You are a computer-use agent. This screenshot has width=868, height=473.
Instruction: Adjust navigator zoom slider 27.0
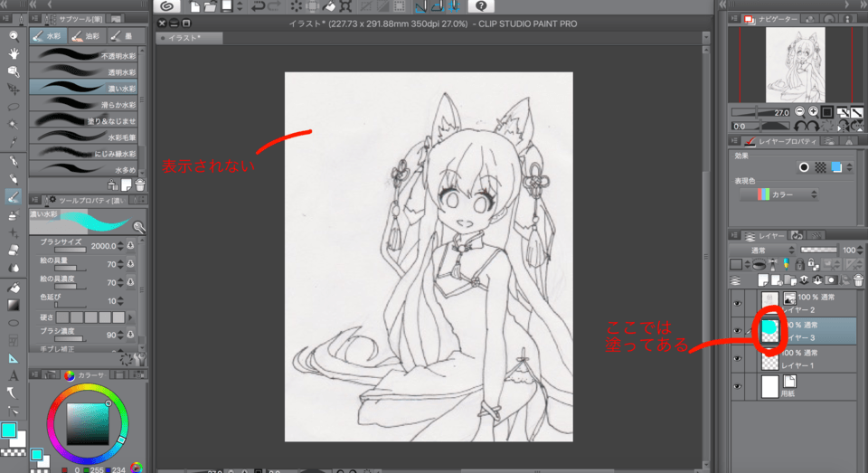pyautogui.click(x=760, y=112)
